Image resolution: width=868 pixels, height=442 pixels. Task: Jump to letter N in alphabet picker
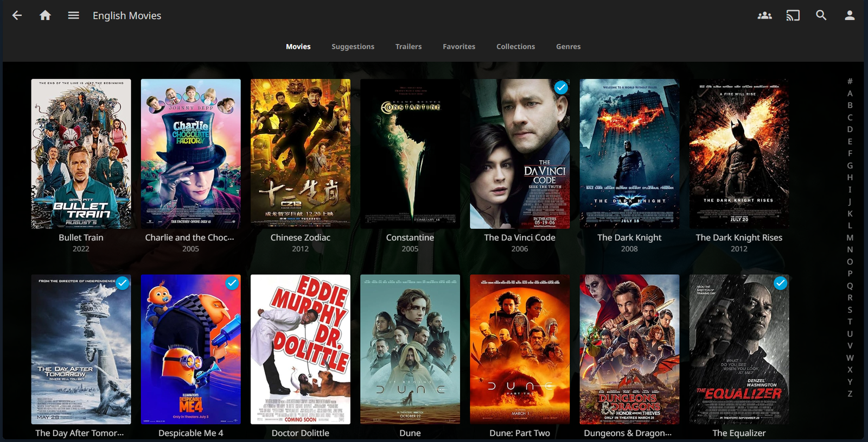[850, 250]
